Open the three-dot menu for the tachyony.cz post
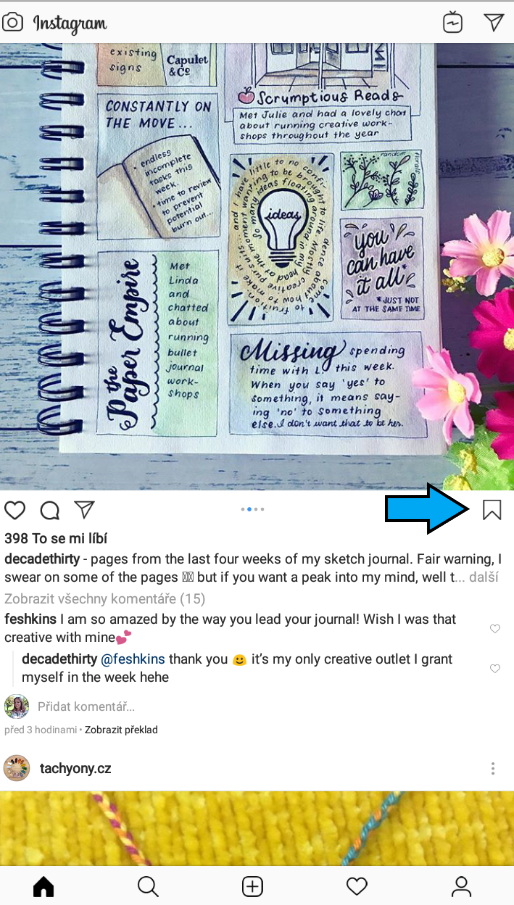Viewport: 514px width, 905px height. [x=493, y=768]
